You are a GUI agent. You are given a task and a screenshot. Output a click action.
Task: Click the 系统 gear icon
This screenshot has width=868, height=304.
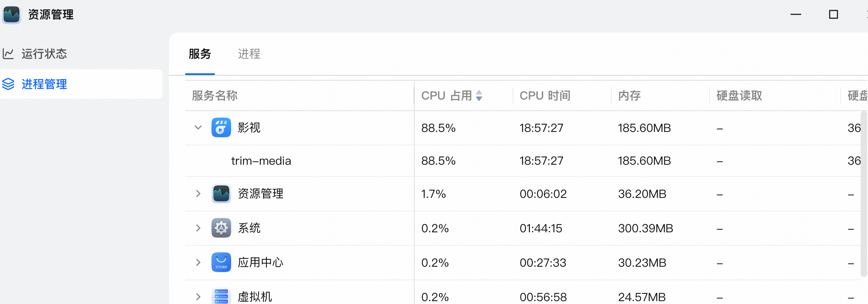click(221, 228)
